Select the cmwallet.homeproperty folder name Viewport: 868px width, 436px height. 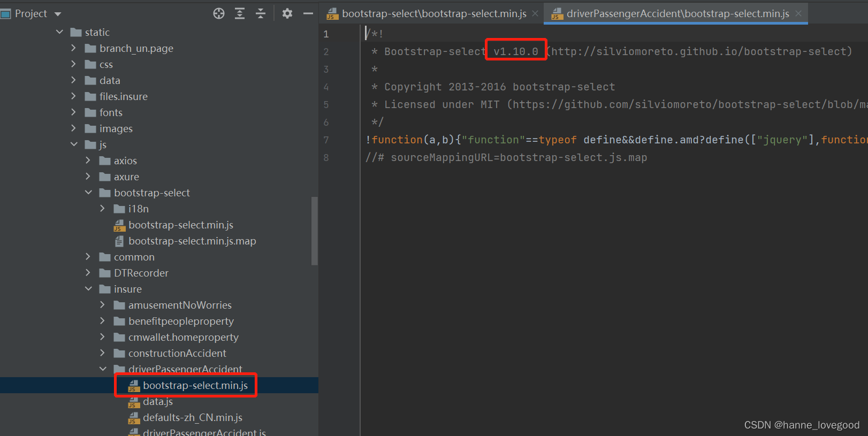coord(184,337)
